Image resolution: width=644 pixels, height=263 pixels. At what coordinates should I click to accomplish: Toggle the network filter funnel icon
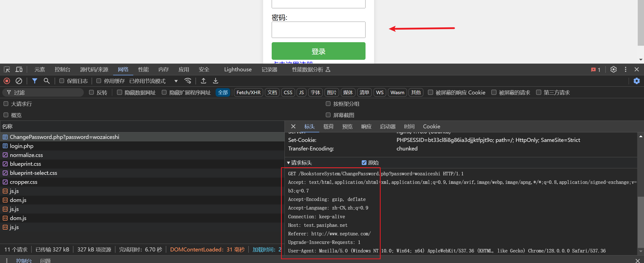pyautogui.click(x=35, y=81)
